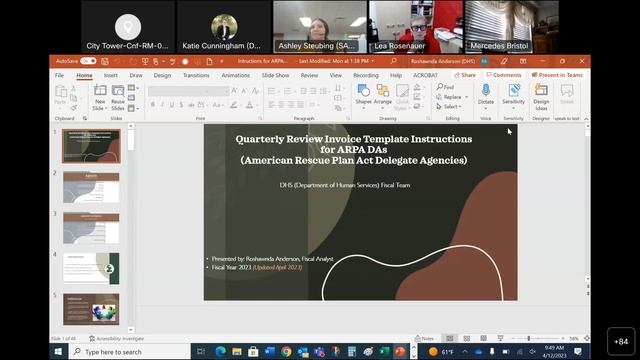Click the pen icon in title bar
This screenshot has height=360, width=640.
(504, 61)
